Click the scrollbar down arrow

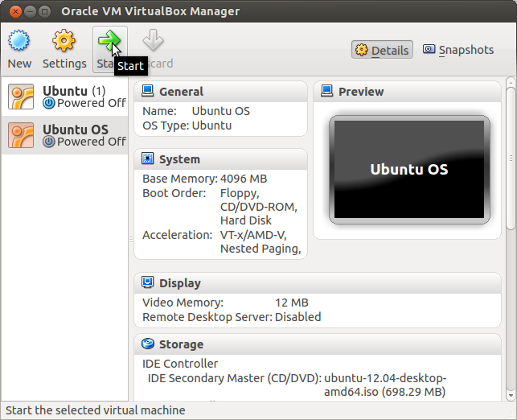511,395
